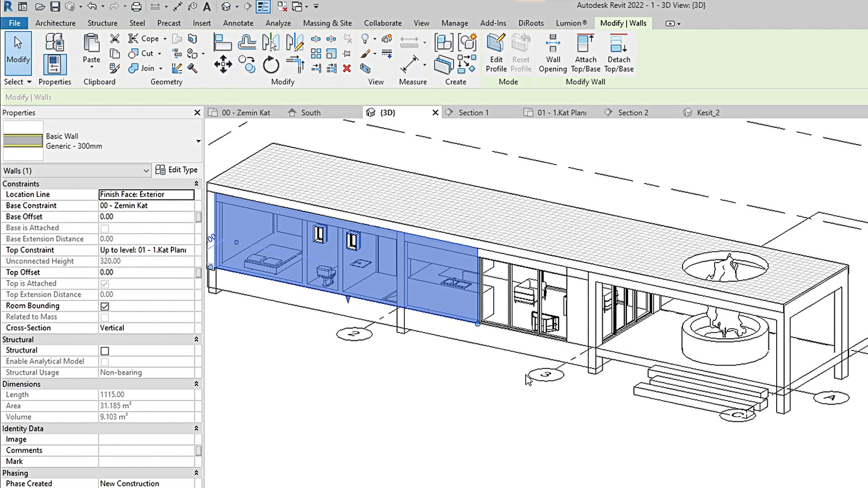Toggle the Room Bounding checkbox
The width and height of the screenshot is (868, 488).
105,306
